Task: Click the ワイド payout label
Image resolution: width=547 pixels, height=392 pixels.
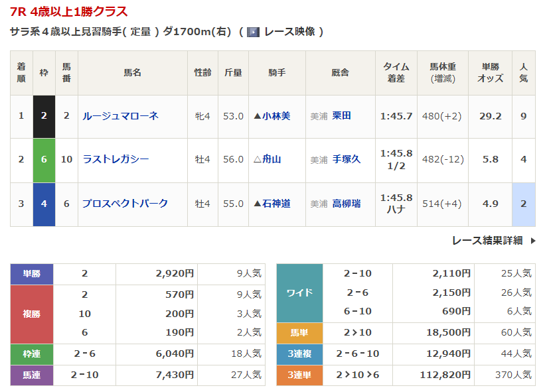Action: [x=299, y=293]
